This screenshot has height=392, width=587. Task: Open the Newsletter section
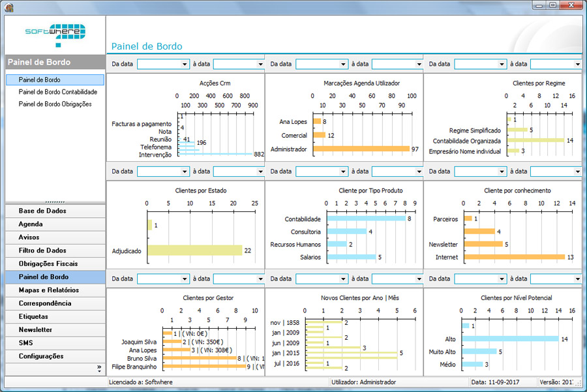pos(35,330)
